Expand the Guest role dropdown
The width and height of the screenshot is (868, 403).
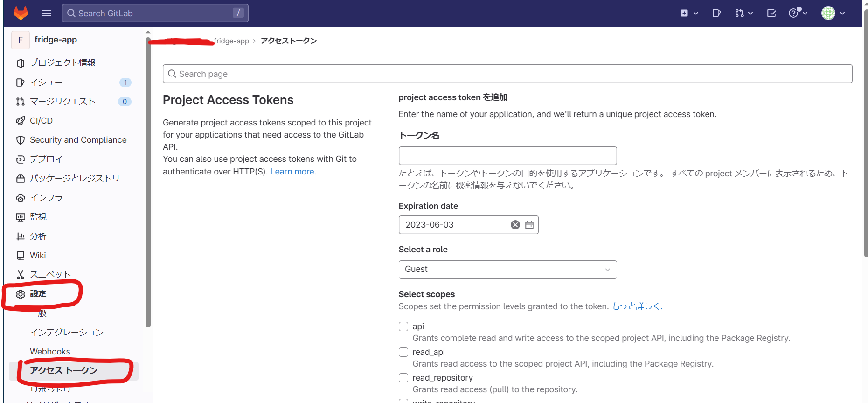[x=507, y=270]
